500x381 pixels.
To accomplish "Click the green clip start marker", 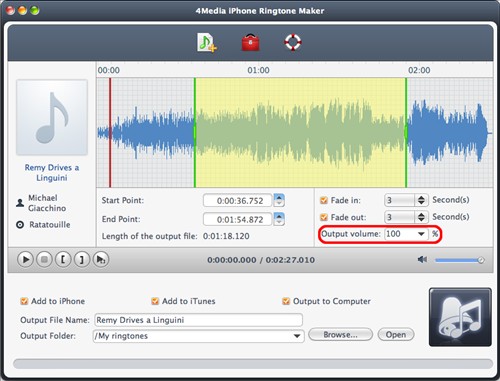I will (x=195, y=133).
